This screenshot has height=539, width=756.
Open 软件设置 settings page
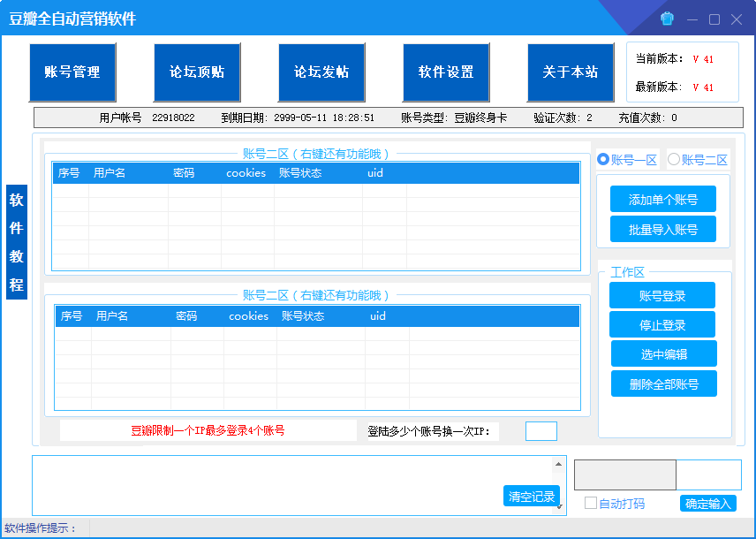coord(446,72)
